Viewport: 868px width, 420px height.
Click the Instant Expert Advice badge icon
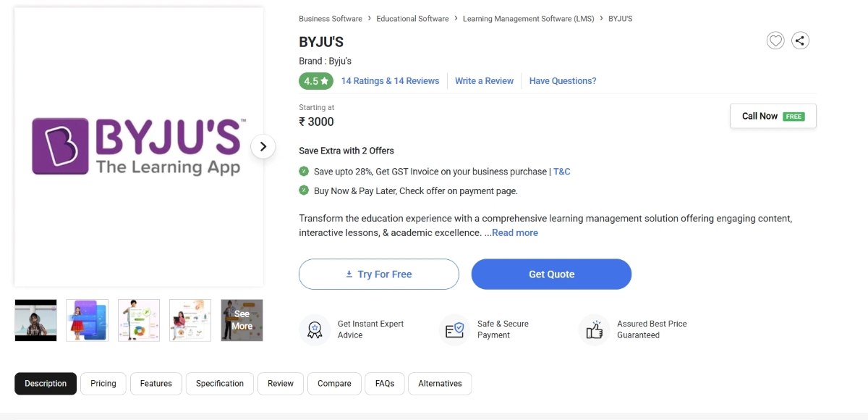click(315, 330)
